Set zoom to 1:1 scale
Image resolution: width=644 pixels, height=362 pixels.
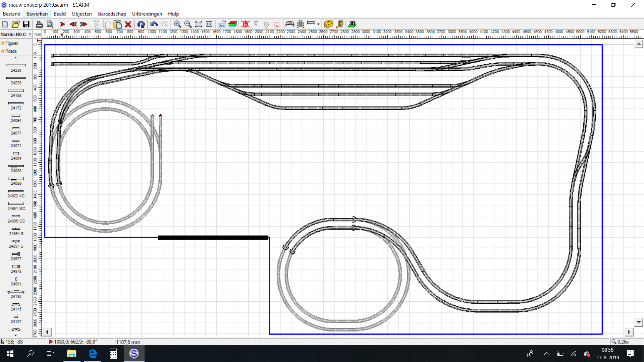tap(209, 24)
